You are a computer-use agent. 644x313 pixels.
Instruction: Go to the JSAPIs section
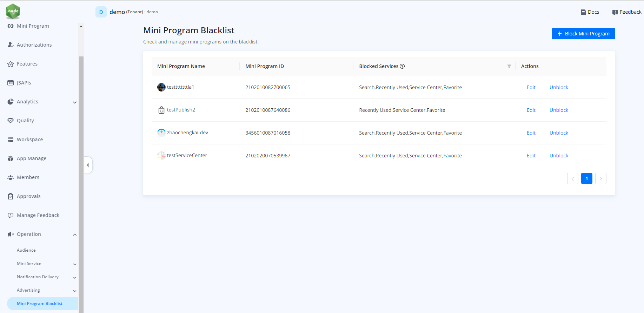pos(24,83)
